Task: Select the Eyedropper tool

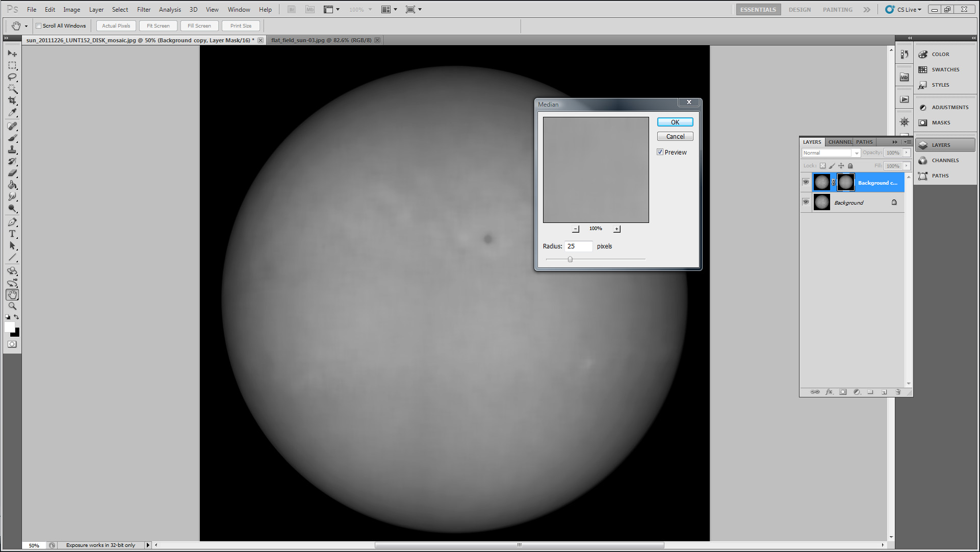Action: pyautogui.click(x=12, y=113)
